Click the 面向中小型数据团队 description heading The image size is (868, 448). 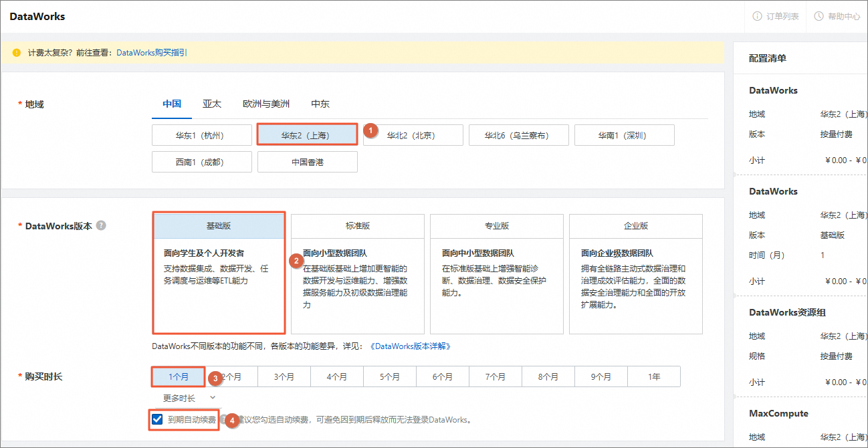tap(478, 253)
